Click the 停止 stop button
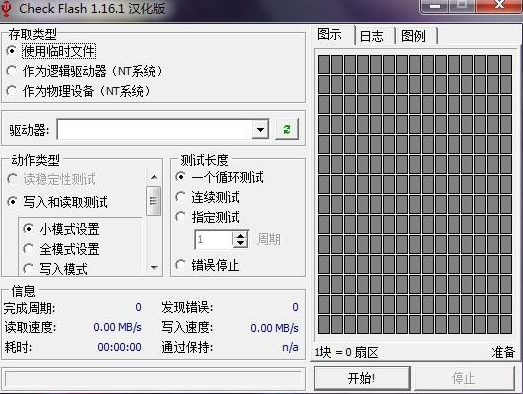Image resolution: width=523 pixels, height=394 pixels. click(464, 378)
